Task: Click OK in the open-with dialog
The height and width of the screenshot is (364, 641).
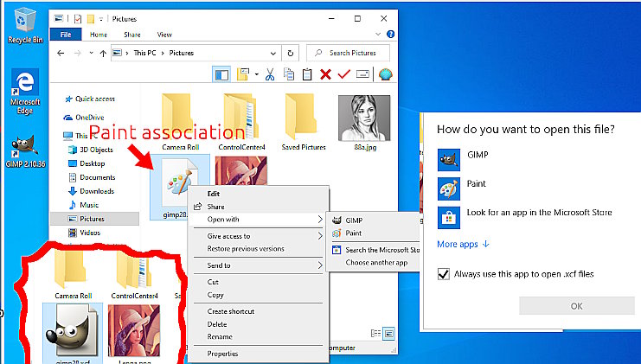Action: click(576, 306)
